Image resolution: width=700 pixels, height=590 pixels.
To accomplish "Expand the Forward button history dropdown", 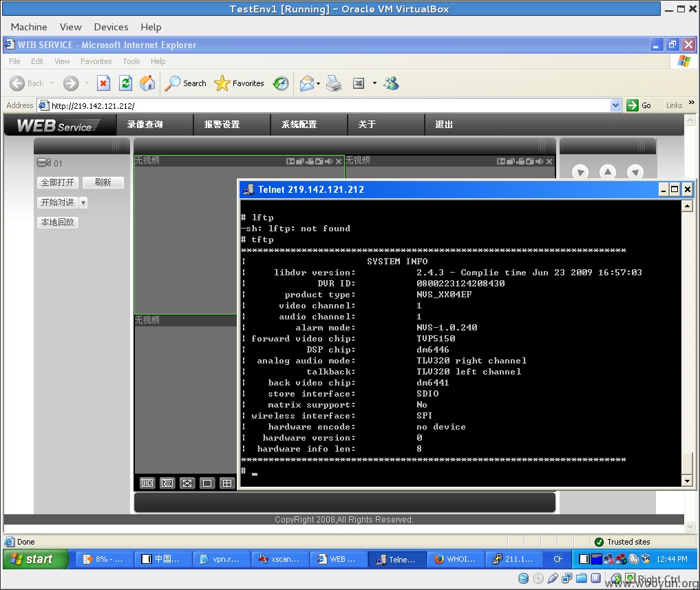I will click(87, 83).
